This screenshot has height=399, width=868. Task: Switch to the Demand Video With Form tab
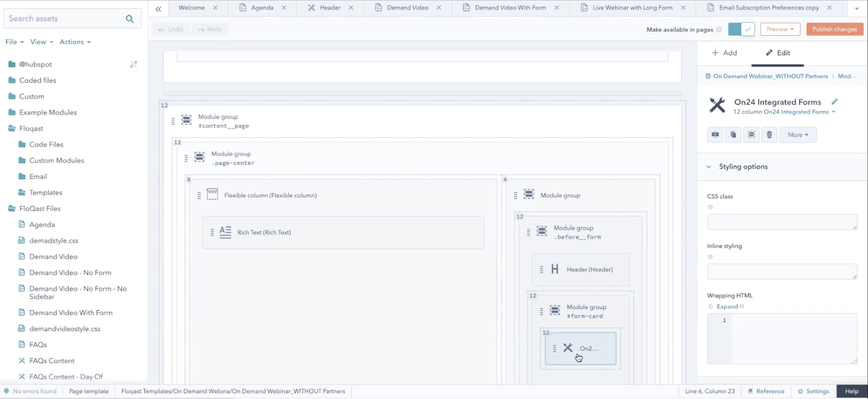[x=510, y=8]
